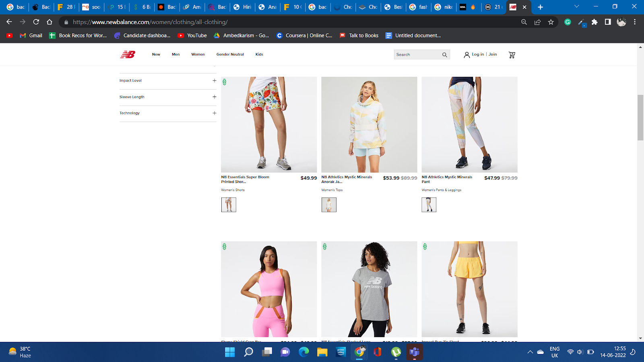
Task: Go back to the previous page
Action: point(9,22)
